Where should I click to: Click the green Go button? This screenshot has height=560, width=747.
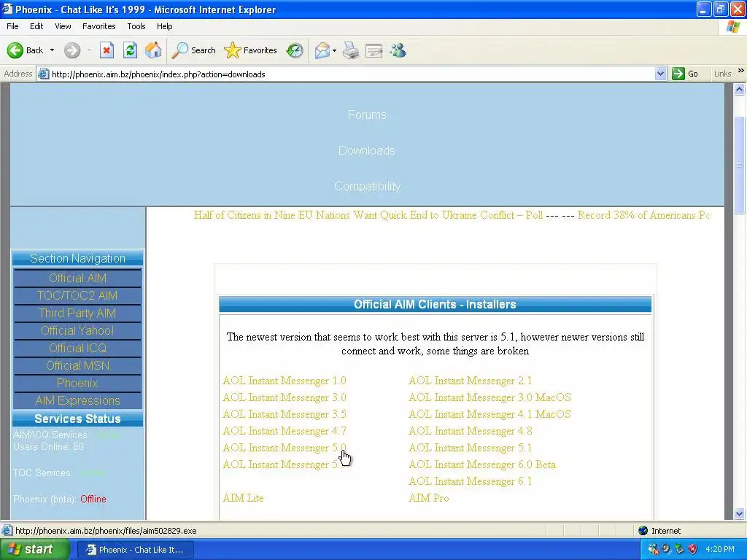coord(684,74)
